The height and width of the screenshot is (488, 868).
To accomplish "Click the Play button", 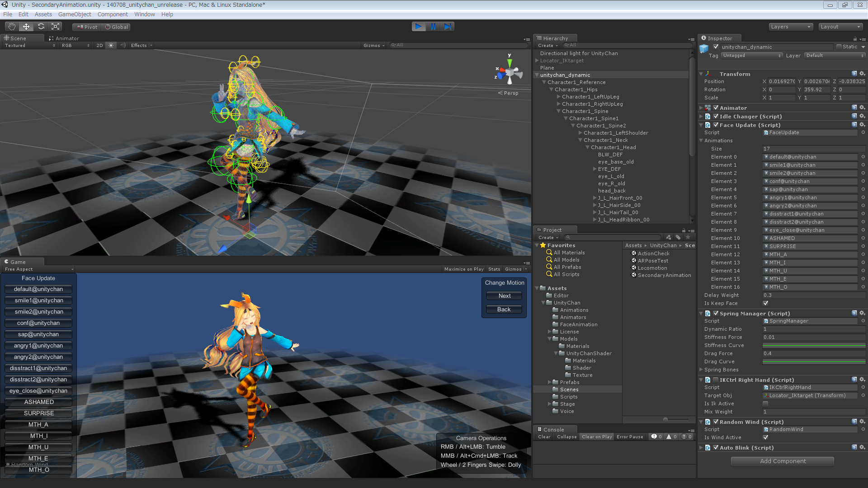I will 419,27.
